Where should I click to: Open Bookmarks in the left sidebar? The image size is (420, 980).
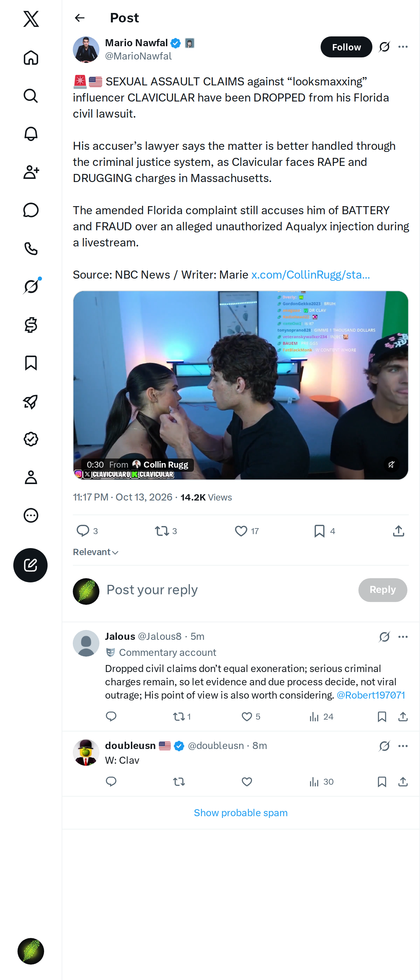[31, 363]
